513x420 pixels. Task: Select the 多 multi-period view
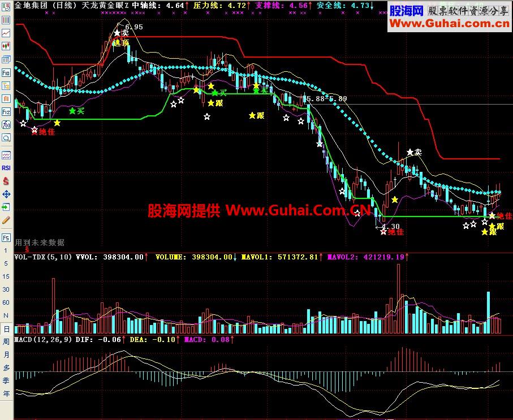coord(6,367)
